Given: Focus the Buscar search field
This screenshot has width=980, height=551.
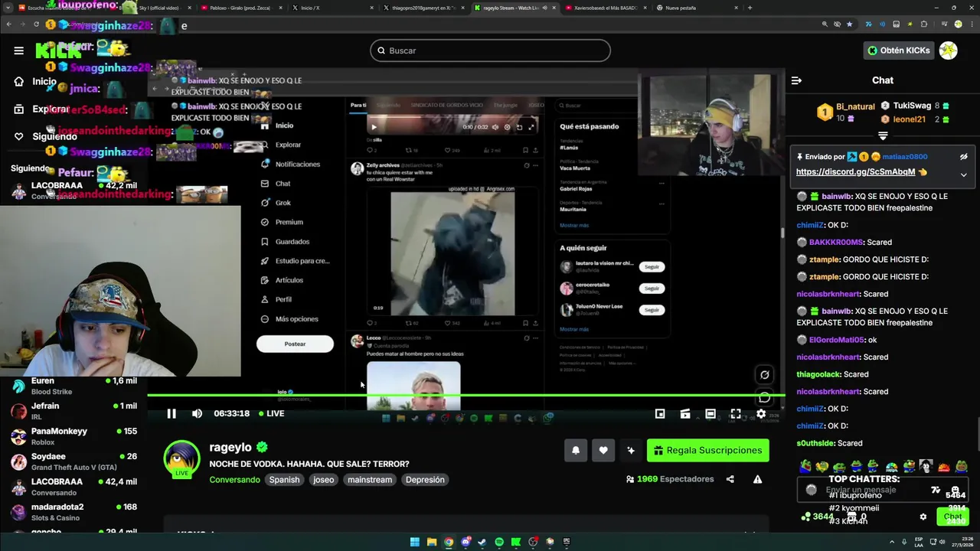Looking at the screenshot, I should click(x=490, y=51).
